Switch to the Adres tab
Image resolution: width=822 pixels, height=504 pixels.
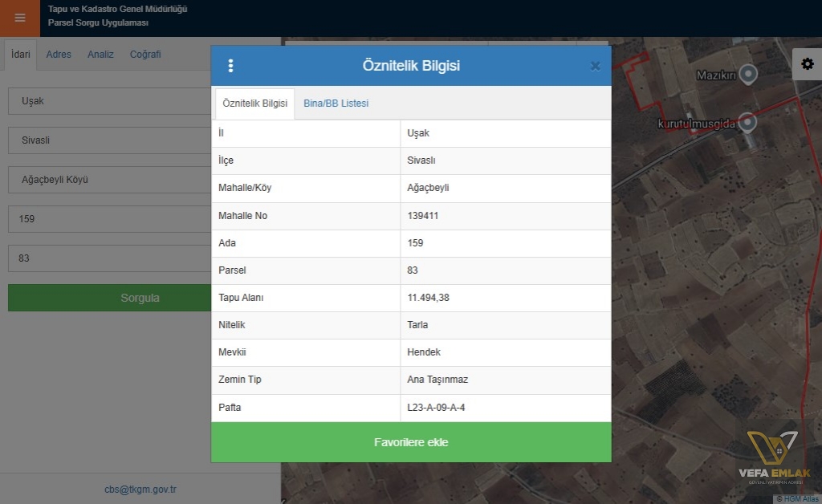coord(59,55)
